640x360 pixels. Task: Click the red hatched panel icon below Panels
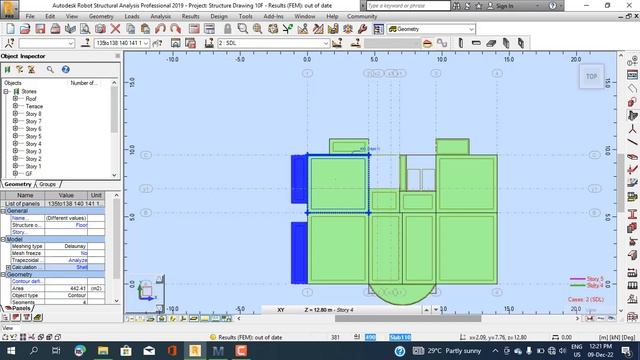(x=16, y=317)
